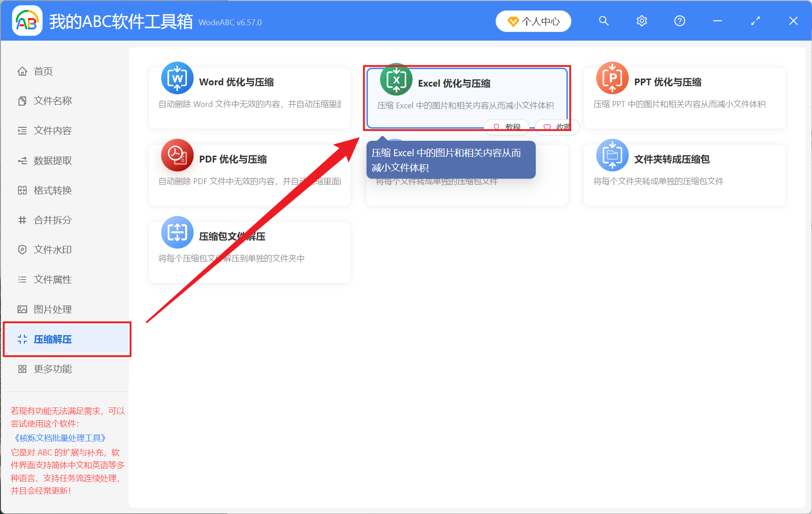
Task: Open the red PDF 优化与压缩 icon
Action: pos(177,155)
